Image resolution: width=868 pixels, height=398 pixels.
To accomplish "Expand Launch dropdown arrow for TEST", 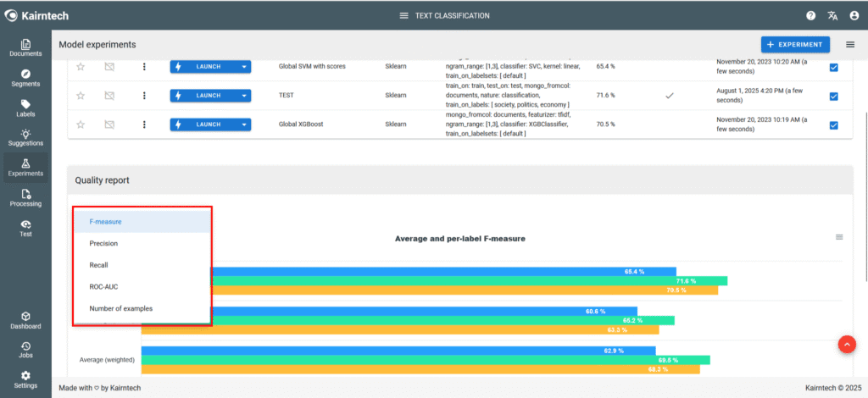I will (x=244, y=96).
